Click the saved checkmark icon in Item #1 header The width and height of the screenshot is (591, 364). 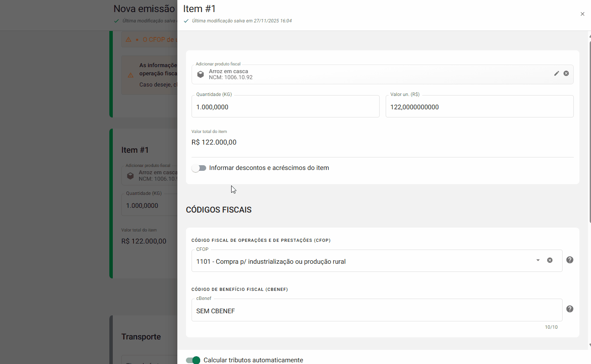[x=186, y=21]
